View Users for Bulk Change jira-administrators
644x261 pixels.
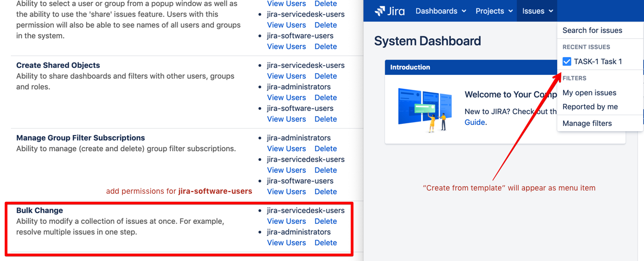click(x=286, y=243)
